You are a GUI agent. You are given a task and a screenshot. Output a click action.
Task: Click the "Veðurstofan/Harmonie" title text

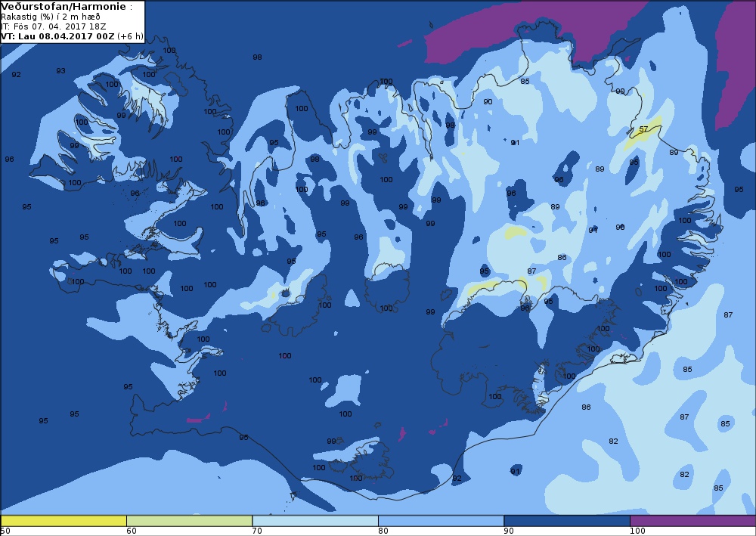(64, 7)
